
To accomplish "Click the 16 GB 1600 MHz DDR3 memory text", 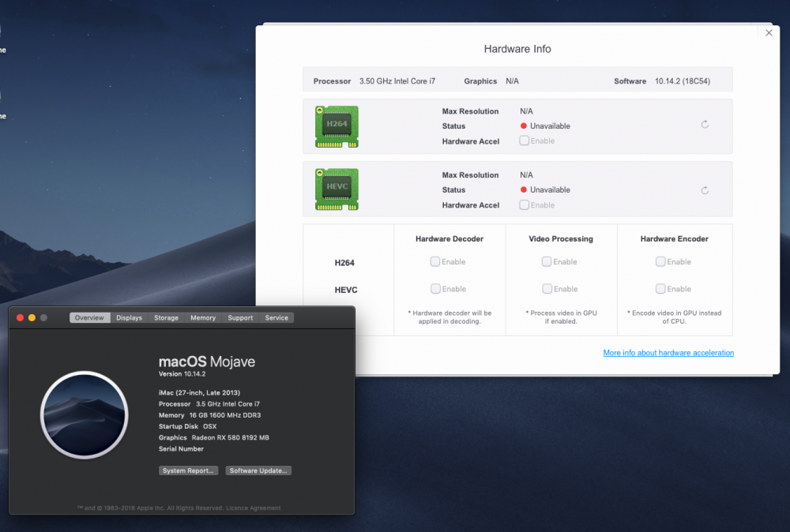I will tap(225, 415).
